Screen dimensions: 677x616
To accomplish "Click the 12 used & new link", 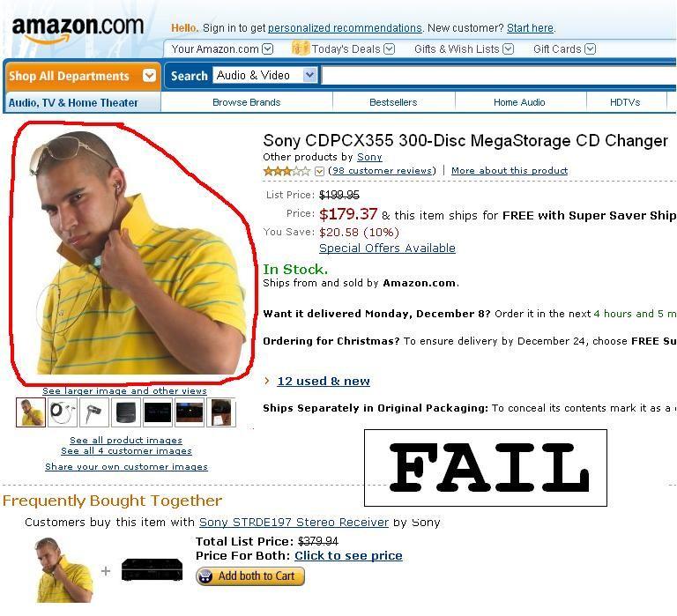I will (324, 382).
